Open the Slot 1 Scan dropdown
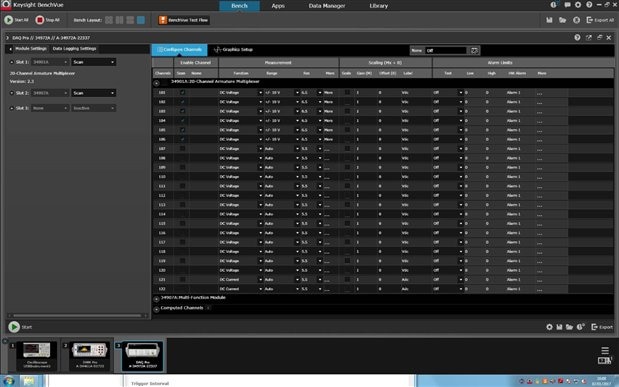The image size is (619, 387). [x=94, y=62]
